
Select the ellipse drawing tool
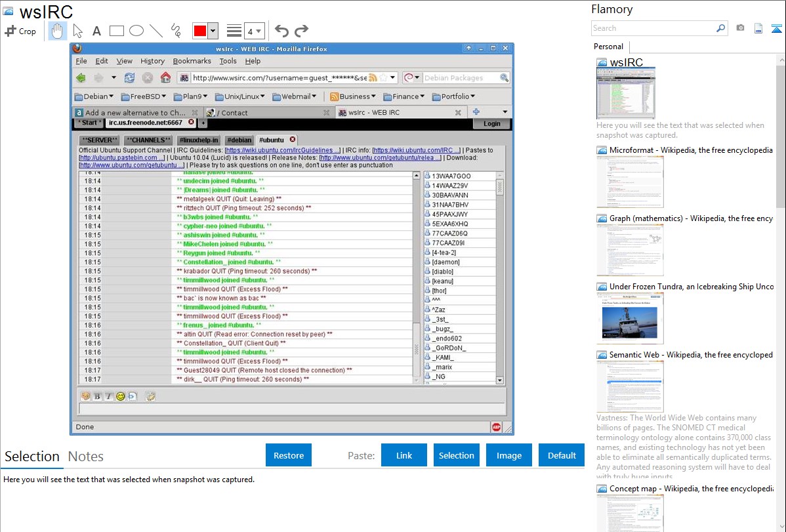(x=136, y=31)
